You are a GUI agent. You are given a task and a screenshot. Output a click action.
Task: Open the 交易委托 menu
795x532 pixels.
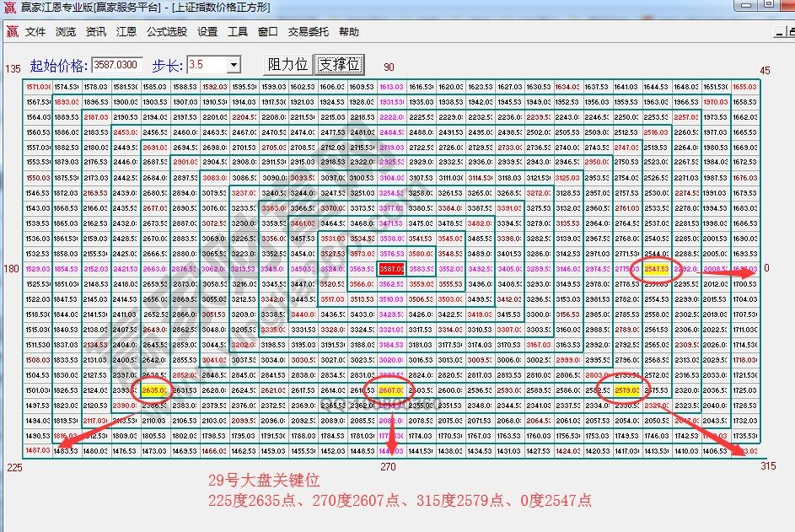(x=309, y=32)
